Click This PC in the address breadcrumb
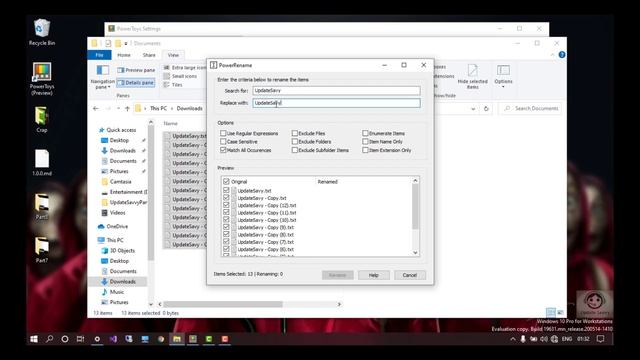Image resolution: width=640 pixels, height=360 pixels. pos(158,109)
